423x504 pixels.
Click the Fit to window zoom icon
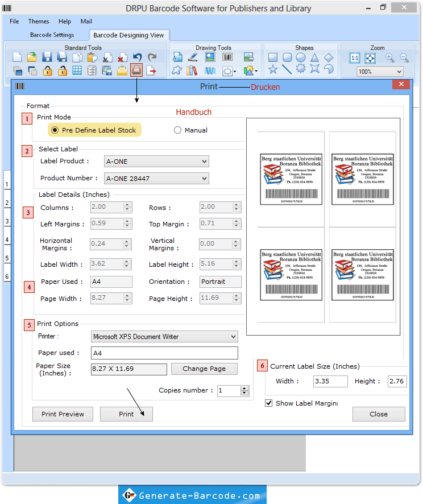pyautogui.click(x=370, y=58)
